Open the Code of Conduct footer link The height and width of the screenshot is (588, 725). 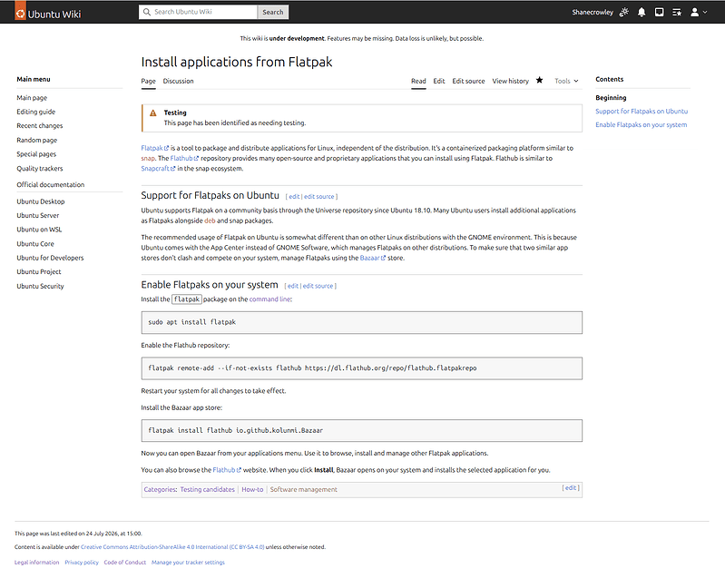pos(125,563)
